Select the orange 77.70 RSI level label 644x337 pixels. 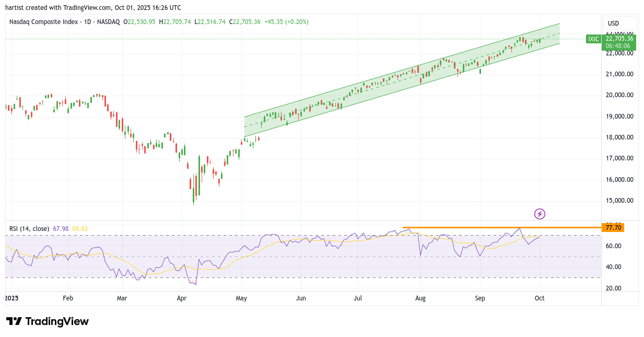(613, 228)
